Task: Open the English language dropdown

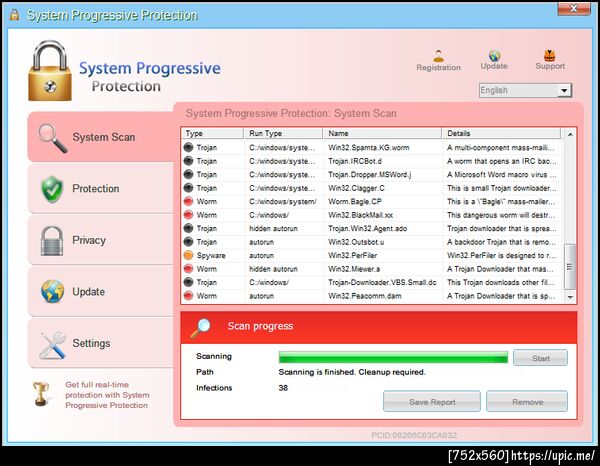Action: tap(525, 90)
